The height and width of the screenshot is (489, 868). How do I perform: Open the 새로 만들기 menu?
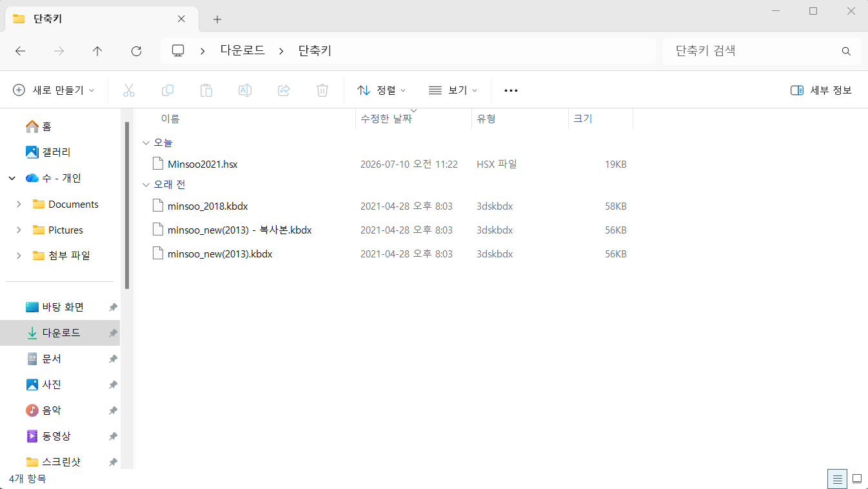[54, 90]
